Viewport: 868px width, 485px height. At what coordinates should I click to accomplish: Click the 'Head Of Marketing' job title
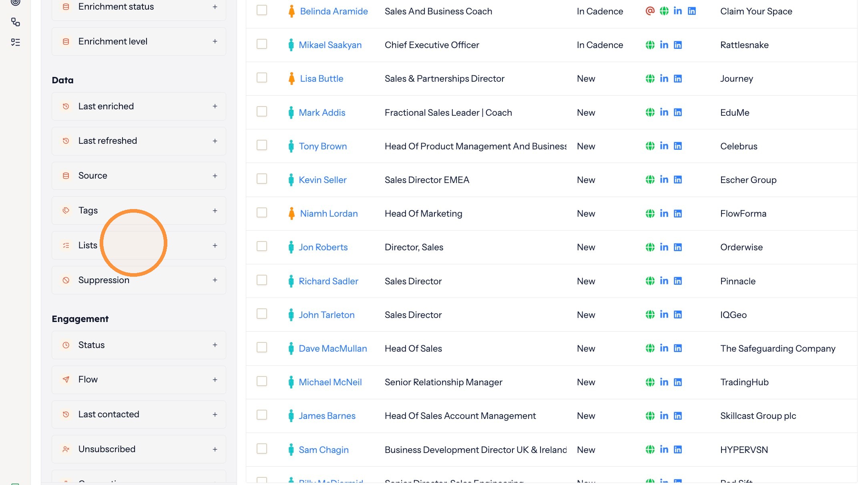click(424, 213)
